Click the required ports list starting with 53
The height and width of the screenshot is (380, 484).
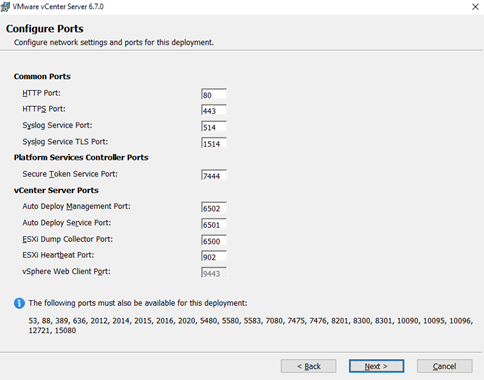[251, 325]
